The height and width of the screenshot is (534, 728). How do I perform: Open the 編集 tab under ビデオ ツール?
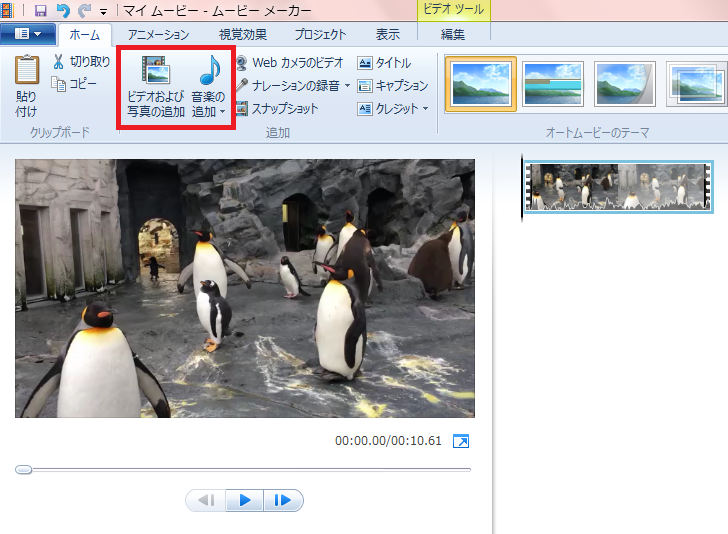click(452, 34)
